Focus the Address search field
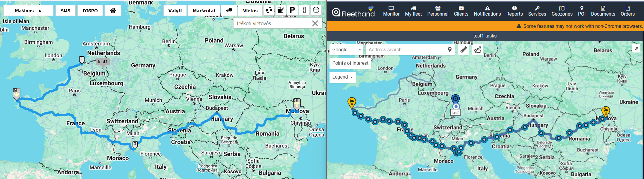The image size is (644, 179). [x=405, y=50]
